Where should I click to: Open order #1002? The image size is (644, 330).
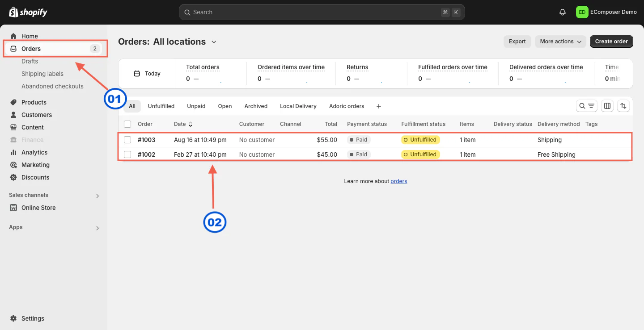(146, 155)
